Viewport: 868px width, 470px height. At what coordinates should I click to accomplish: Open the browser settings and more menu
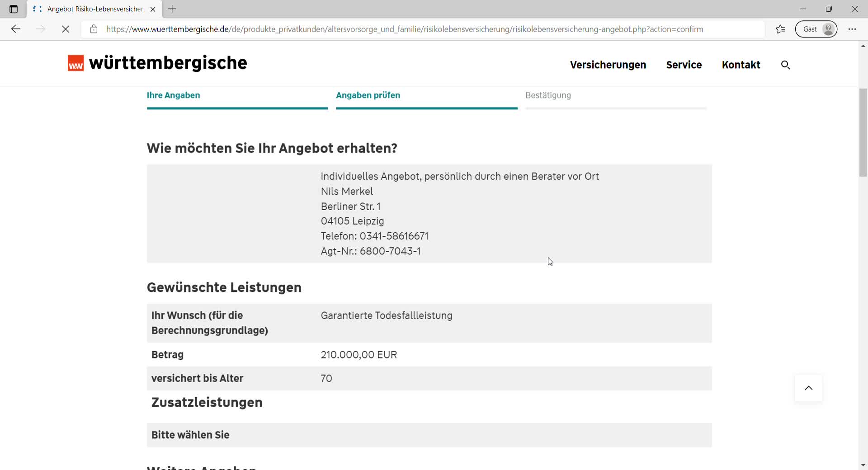pyautogui.click(x=852, y=29)
